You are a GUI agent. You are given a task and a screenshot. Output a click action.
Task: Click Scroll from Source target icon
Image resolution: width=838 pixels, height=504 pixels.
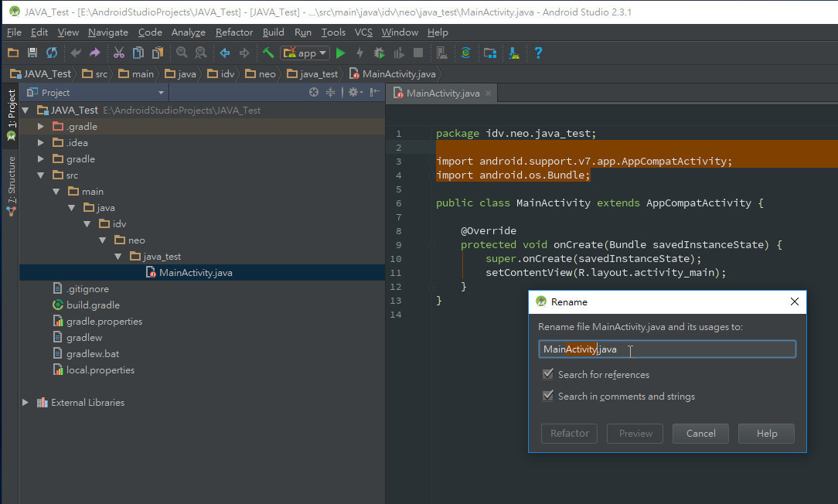click(314, 92)
